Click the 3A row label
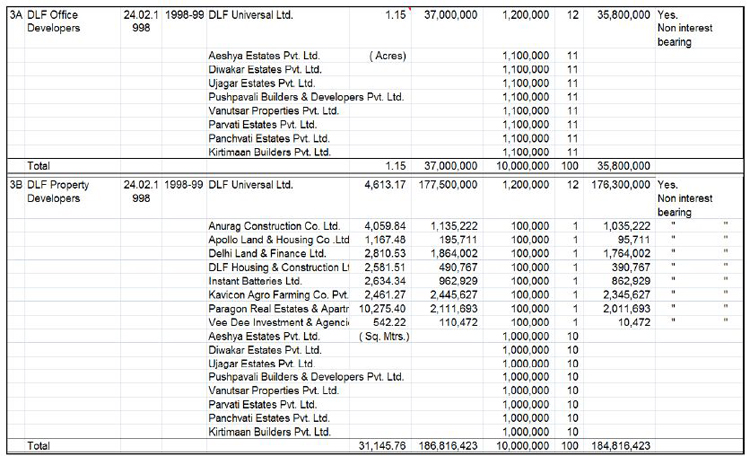 tap(14, 17)
